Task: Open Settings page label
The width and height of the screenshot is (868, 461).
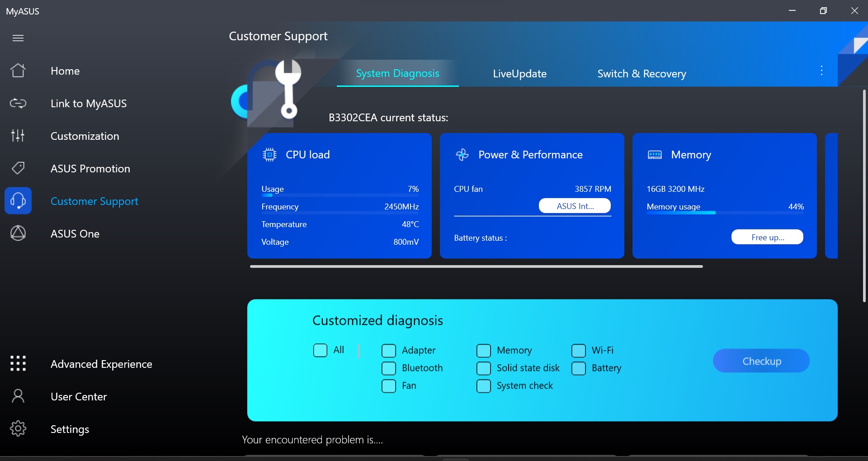Action: tap(70, 429)
